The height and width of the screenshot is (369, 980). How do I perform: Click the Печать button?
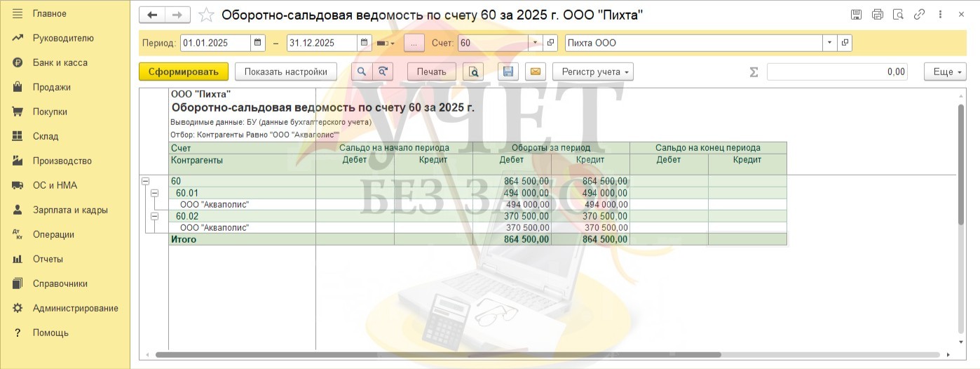tap(432, 72)
